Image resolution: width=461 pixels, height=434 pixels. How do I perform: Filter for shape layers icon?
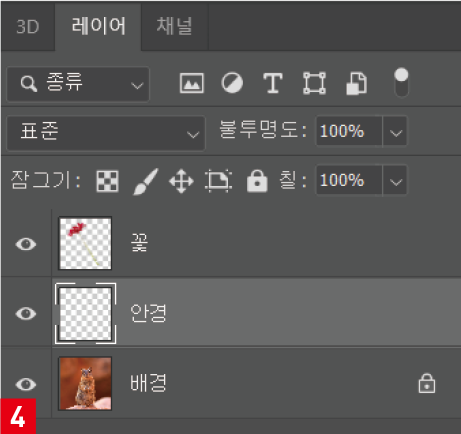coord(314,83)
